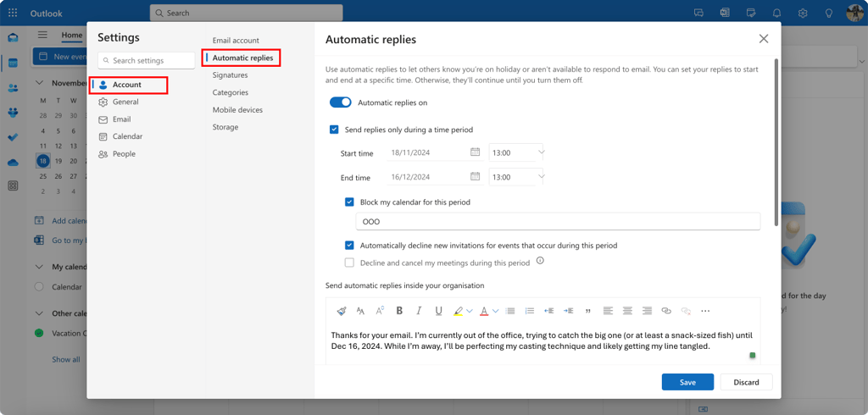Apply bulleted list in reply editor
Screen dimensions: 868x415
pyautogui.click(x=510, y=311)
